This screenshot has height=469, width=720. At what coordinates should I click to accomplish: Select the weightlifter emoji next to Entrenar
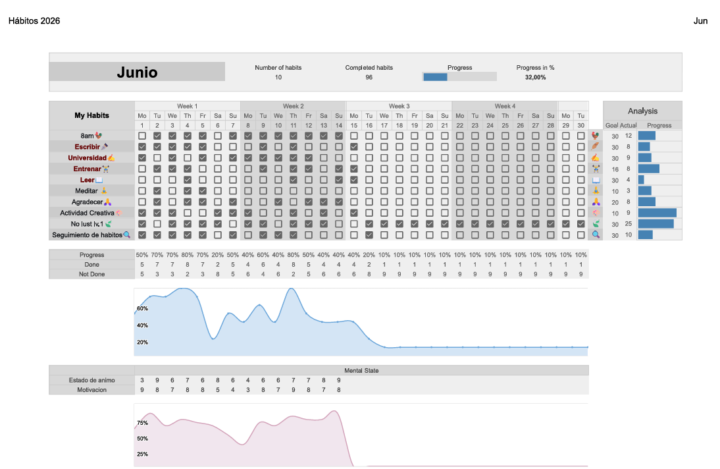tap(106, 169)
